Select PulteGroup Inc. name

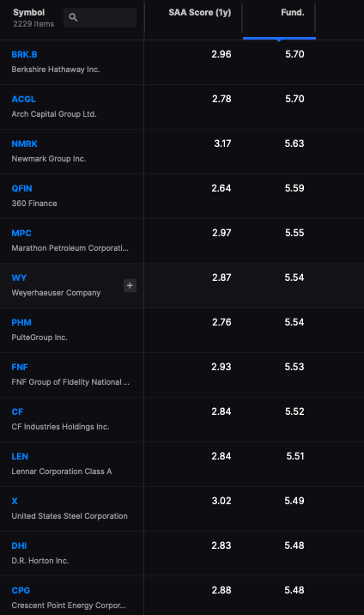pos(39,338)
